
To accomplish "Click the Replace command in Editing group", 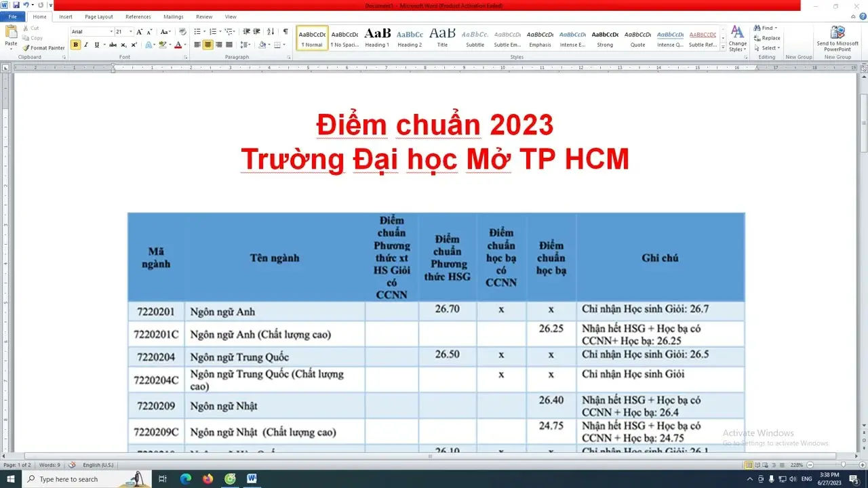I will click(768, 38).
